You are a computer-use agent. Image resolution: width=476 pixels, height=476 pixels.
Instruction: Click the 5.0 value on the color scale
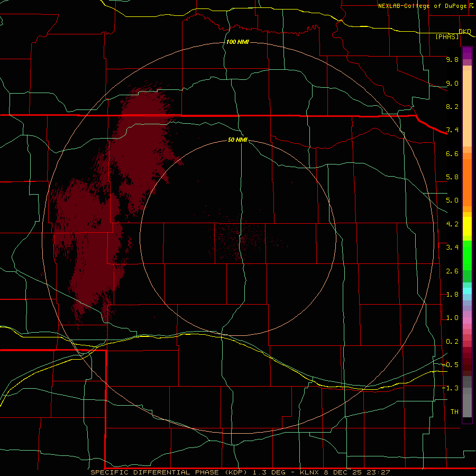pyautogui.click(x=452, y=200)
